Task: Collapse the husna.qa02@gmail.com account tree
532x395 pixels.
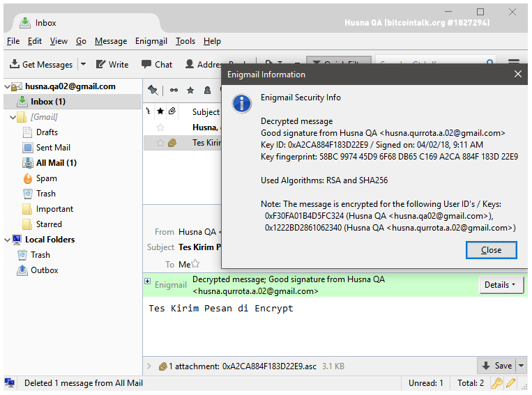Action: (7, 87)
